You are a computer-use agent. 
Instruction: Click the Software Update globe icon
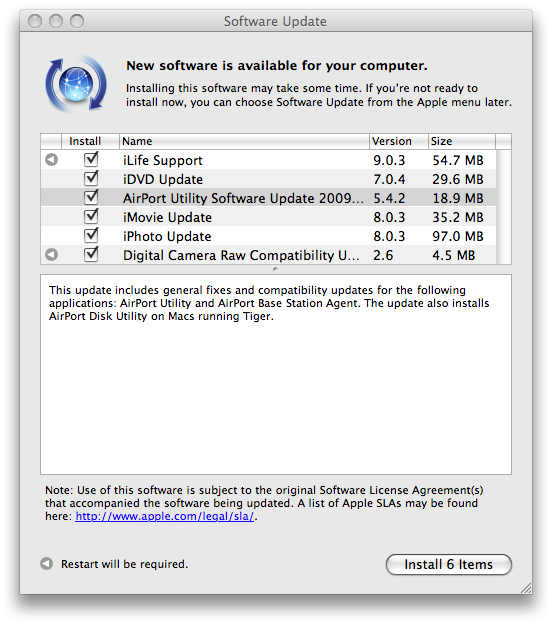[76, 84]
